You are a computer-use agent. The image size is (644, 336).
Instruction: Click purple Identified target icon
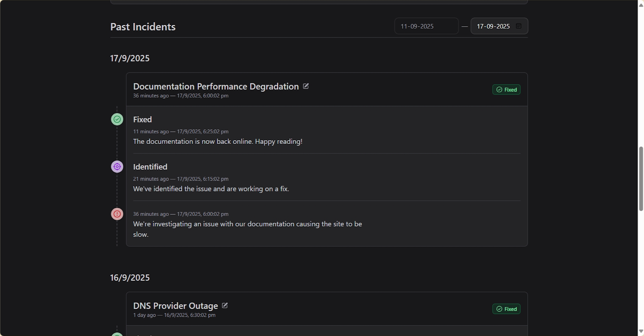point(117,167)
